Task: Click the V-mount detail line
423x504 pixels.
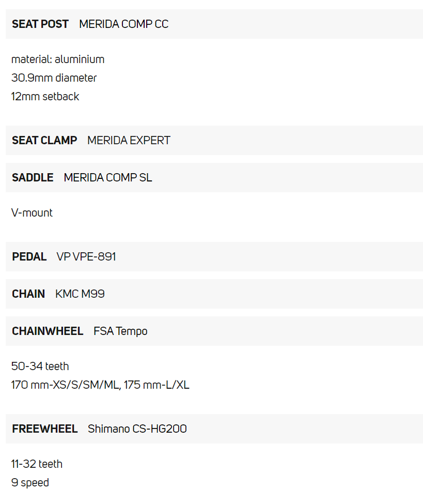Action: 32,213
